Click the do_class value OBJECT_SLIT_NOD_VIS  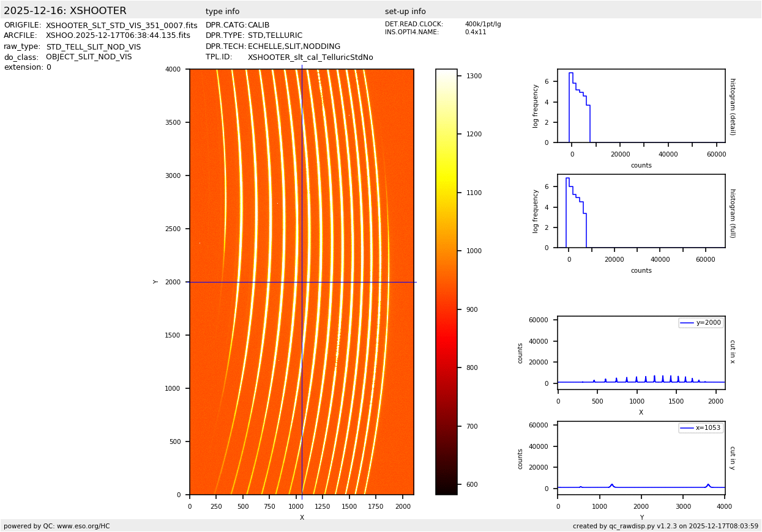(89, 57)
